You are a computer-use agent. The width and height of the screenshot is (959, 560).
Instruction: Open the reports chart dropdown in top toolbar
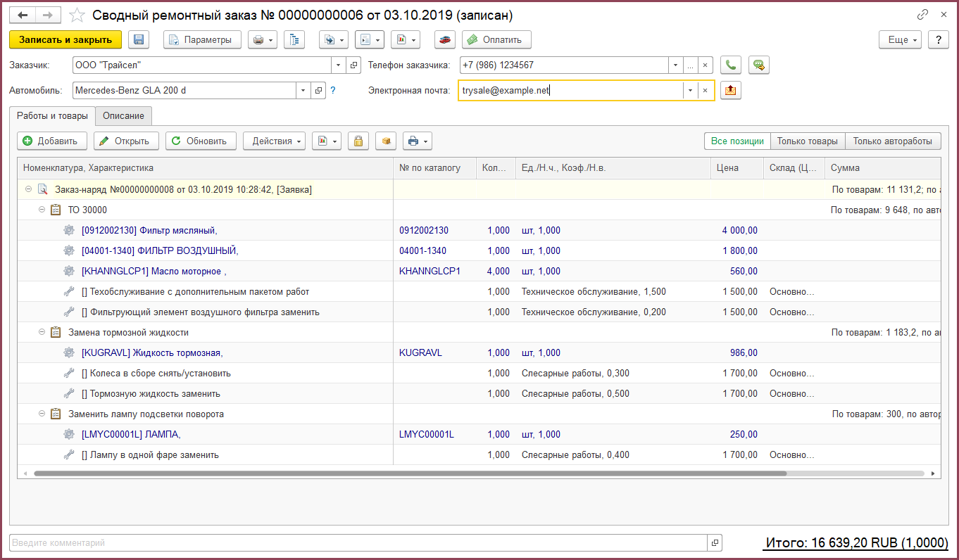pos(406,40)
